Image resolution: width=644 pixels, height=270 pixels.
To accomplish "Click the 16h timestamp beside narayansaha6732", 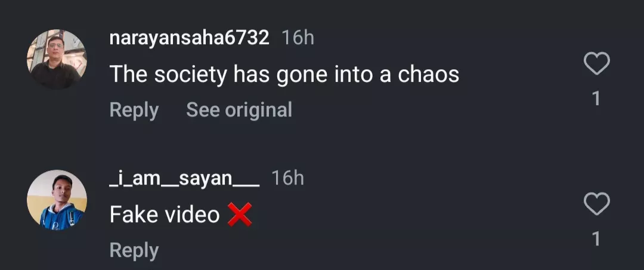I will point(298,38).
